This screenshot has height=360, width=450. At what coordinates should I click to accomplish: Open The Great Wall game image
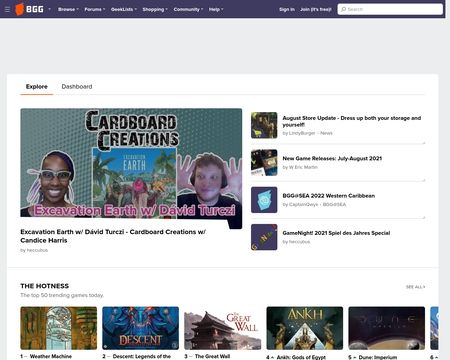click(223, 328)
